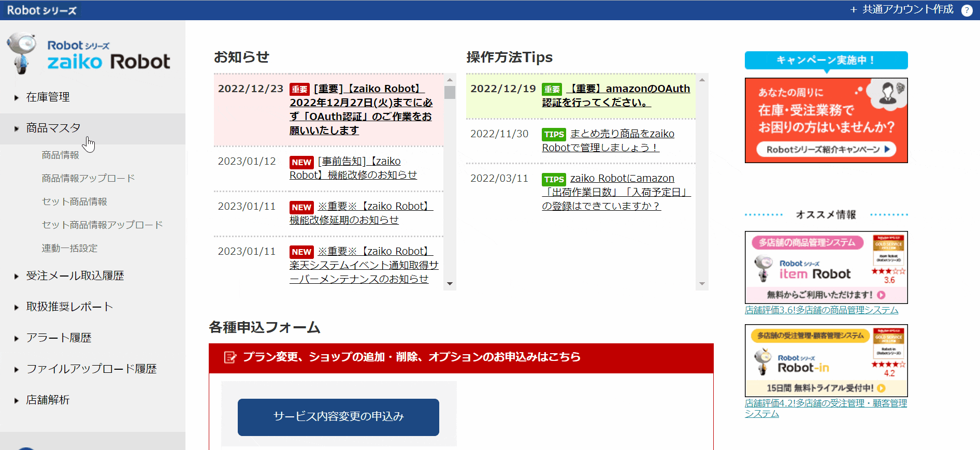Open セット商品情報アップロード submenu item
The image size is (980, 450).
[102, 225]
